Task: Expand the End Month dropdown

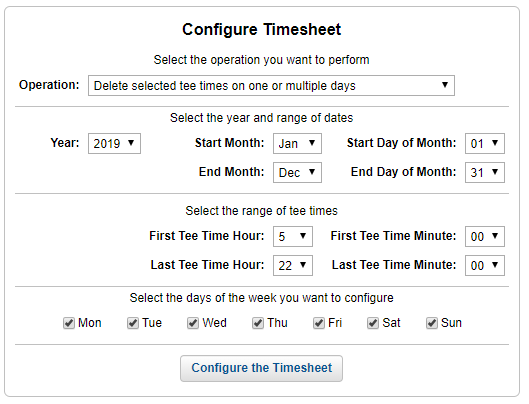Action: click(x=297, y=172)
